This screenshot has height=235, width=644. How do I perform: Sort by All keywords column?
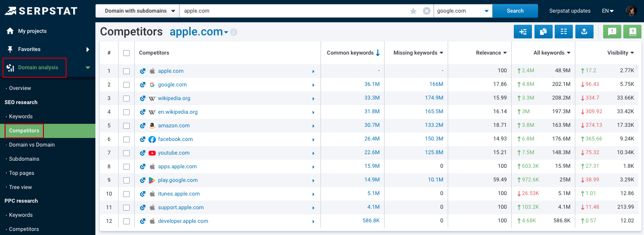click(552, 53)
